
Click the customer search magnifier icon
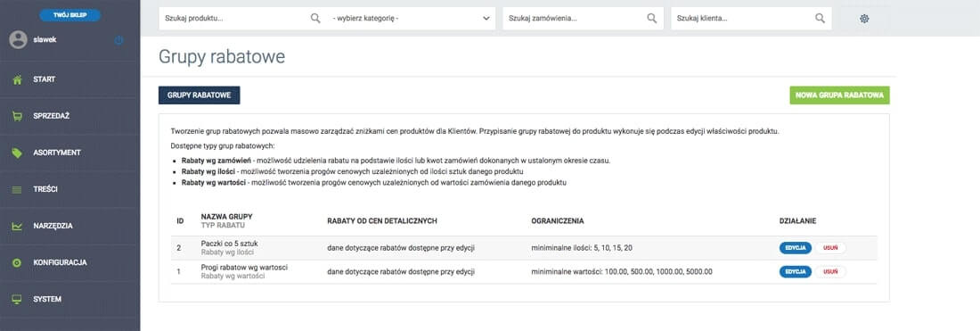(820, 18)
